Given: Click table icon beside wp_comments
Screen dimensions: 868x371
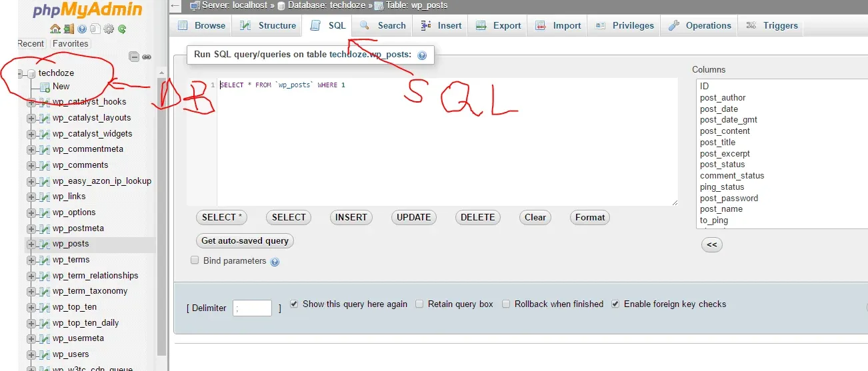Looking at the screenshot, I should click(x=45, y=165).
